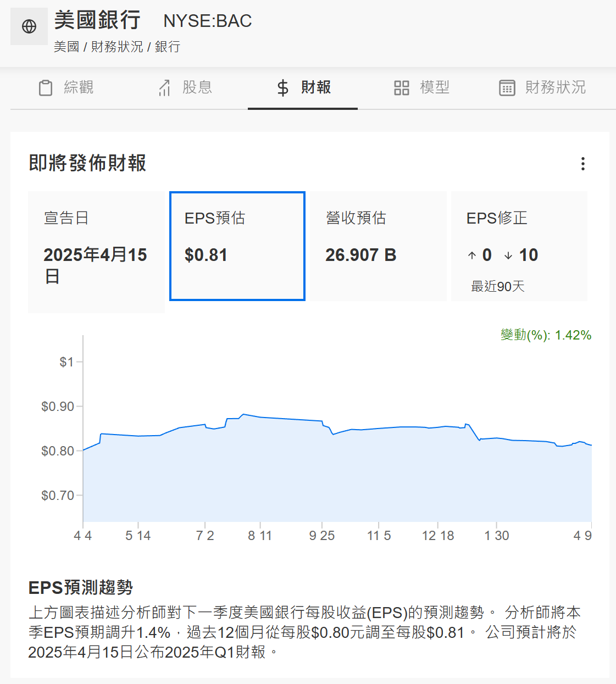The image size is (616, 684).
Task: Click the EPS預測趨勢 heading
Action: [x=81, y=588]
